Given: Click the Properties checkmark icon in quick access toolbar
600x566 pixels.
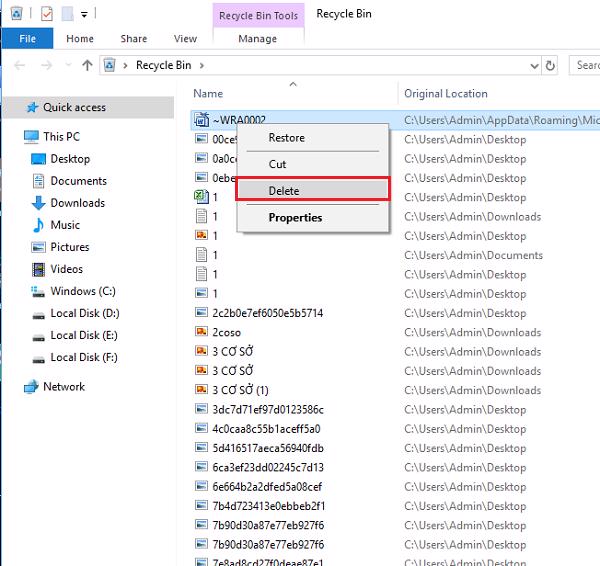Looking at the screenshot, I should 47,14.
